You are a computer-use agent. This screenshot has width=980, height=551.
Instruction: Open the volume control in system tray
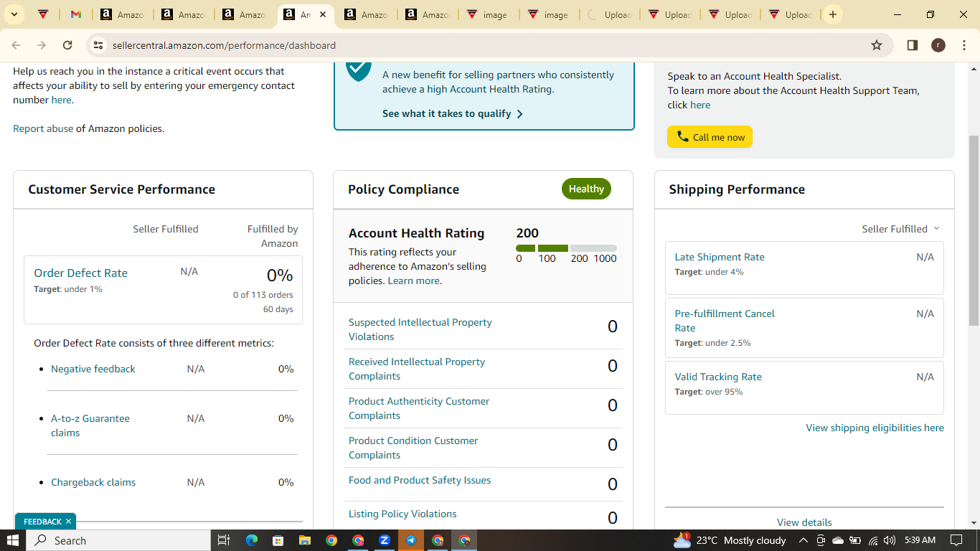(x=890, y=540)
